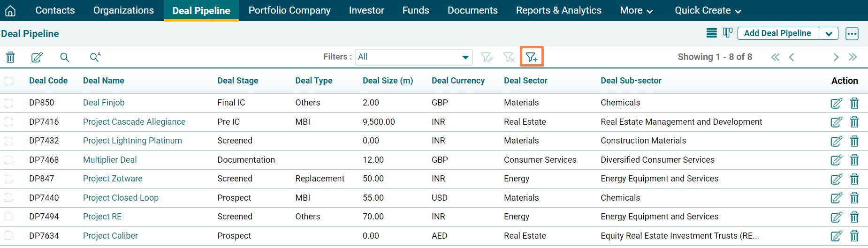Expand the Quick Create menu

point(708,11)
